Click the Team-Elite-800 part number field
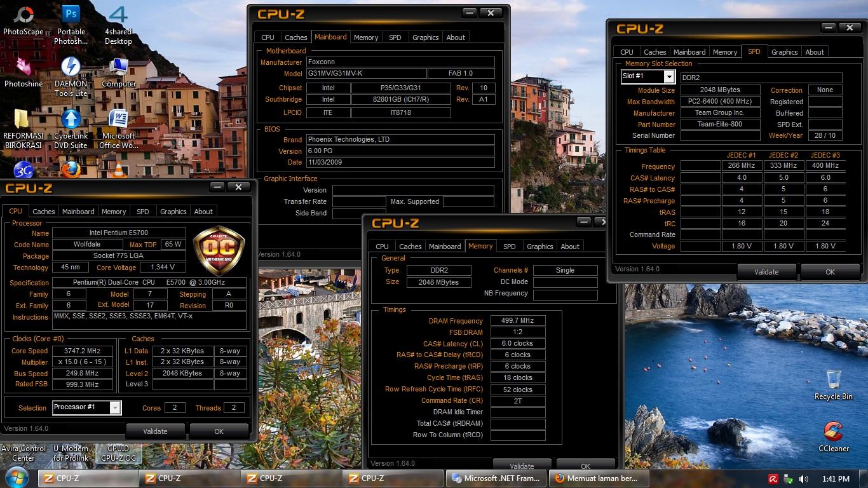 click(x=720, y=125)
